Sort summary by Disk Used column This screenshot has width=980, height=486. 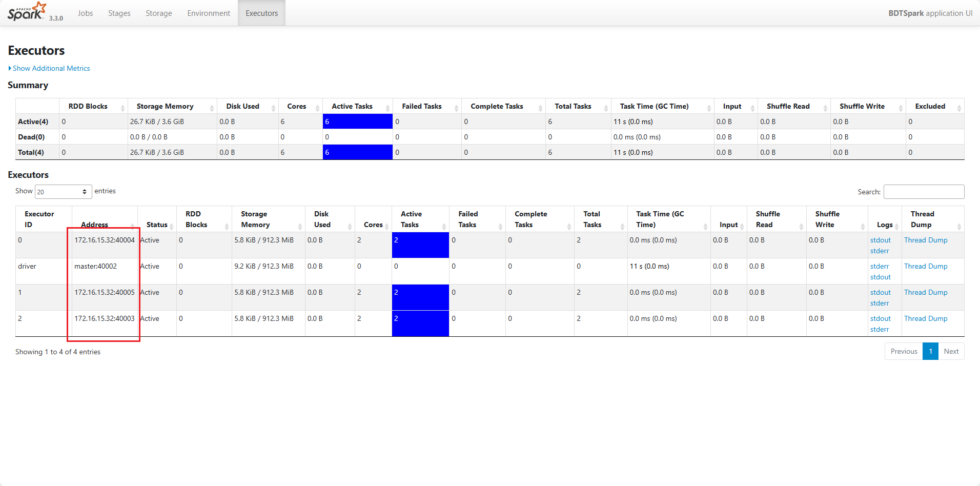pyautogui.click(x=248, y=106)
